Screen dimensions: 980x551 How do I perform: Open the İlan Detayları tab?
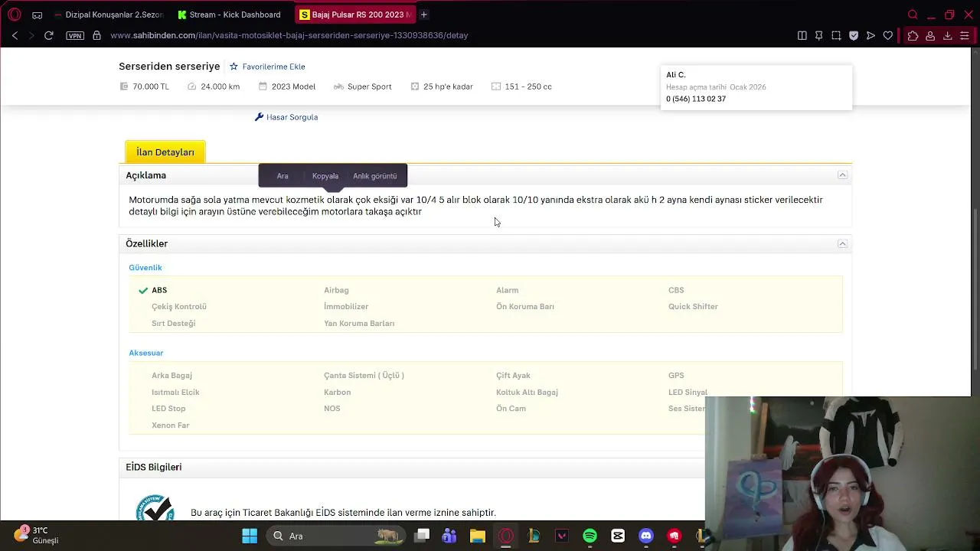coord(165,152)
